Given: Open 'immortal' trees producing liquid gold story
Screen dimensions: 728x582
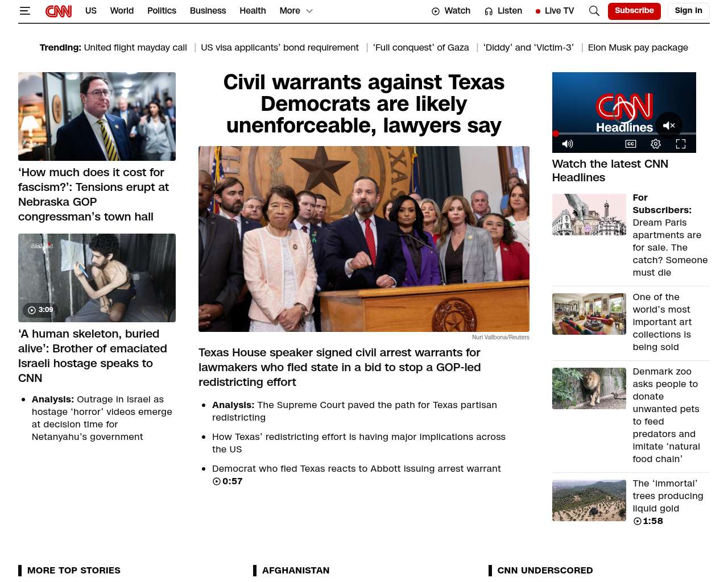Looking at the screenshot, I should 668,496.
